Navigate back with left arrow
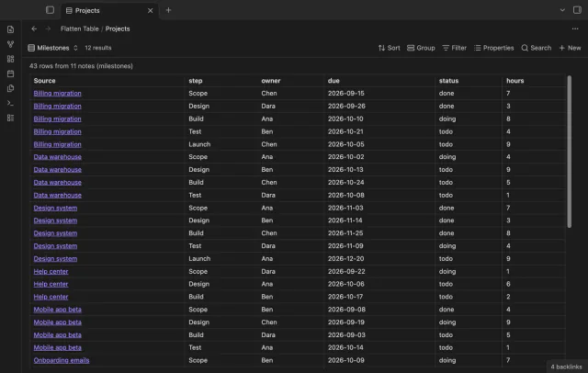588x373 pixels. pyautogui.click(x=34, y=28)
